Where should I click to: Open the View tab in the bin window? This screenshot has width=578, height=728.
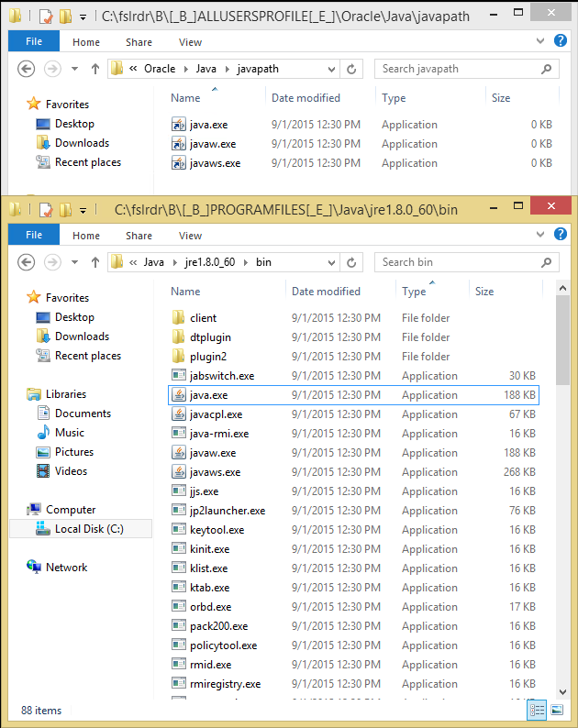190,236
